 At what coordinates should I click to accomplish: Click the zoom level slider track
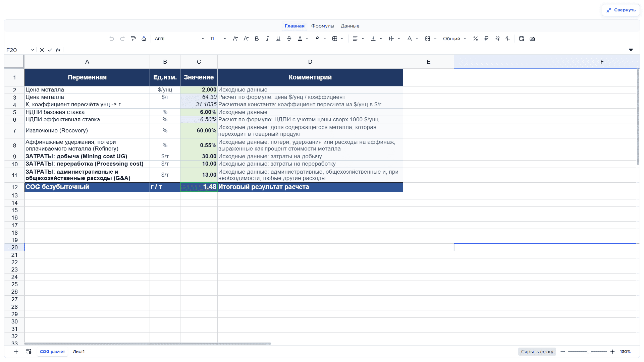pyautogui.click(x=588, y=352)
